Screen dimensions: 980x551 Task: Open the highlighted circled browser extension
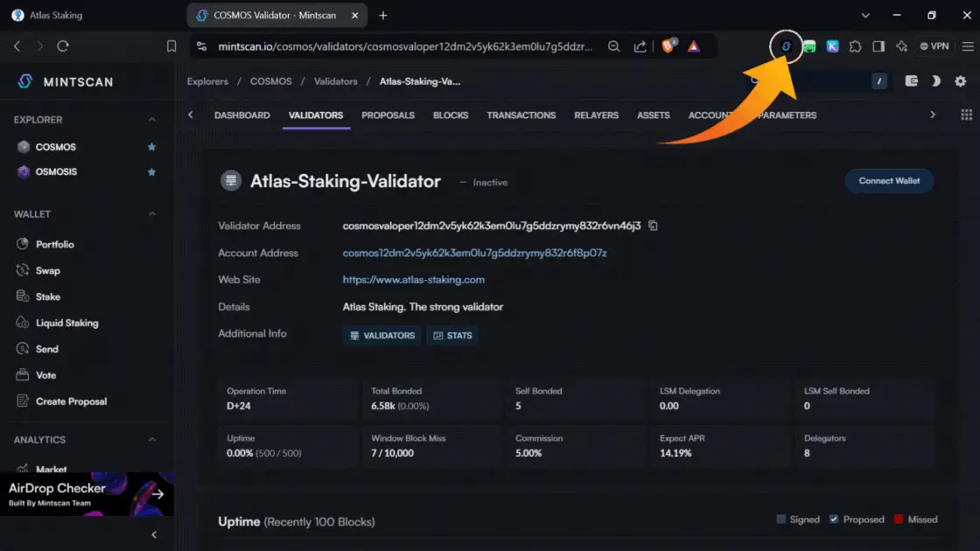point(786,46)
